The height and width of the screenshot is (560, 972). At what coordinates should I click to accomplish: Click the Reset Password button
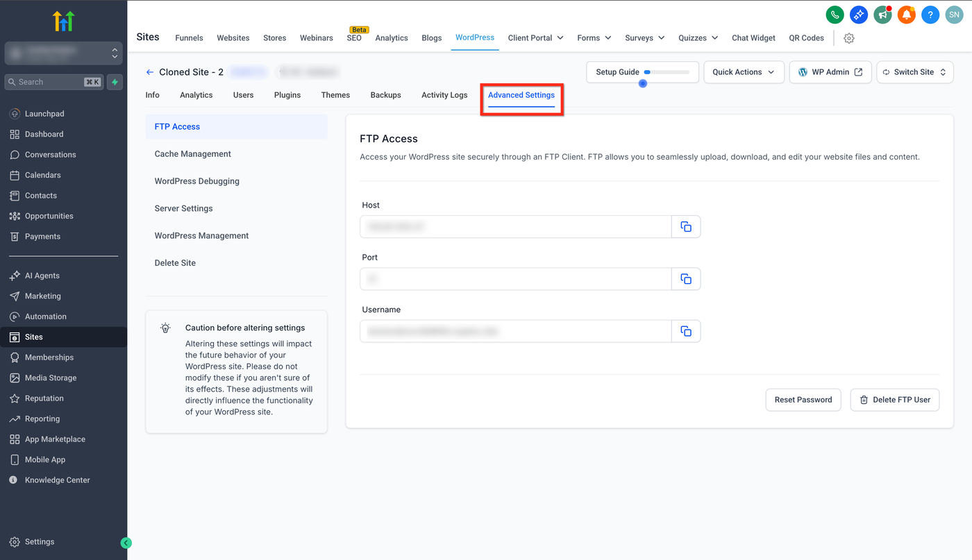803,400
